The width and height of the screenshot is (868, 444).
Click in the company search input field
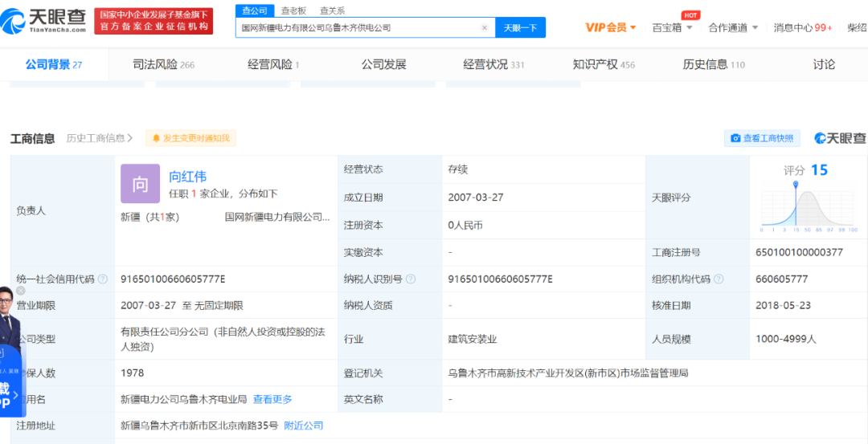[x=358, y=28]
